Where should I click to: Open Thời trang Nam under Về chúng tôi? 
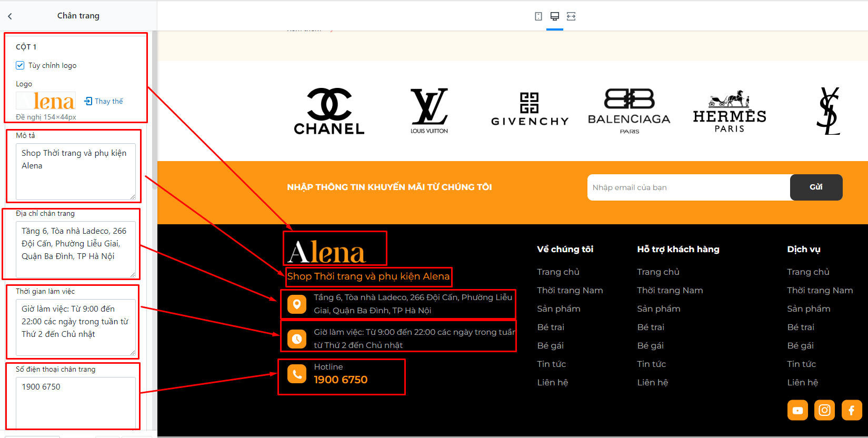pyautogui.click(x=570, y=290)
